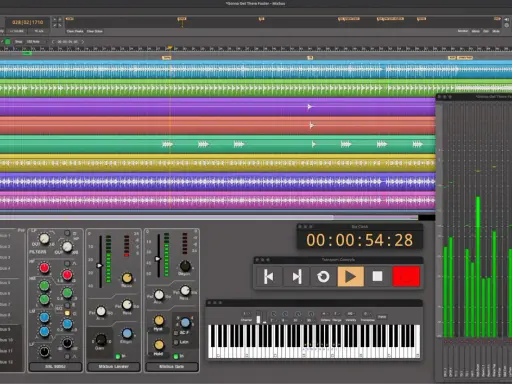Click the left red HF knob on SSL EQ
This screenshot has height=384, width=512.
click(x=44, y=268)
